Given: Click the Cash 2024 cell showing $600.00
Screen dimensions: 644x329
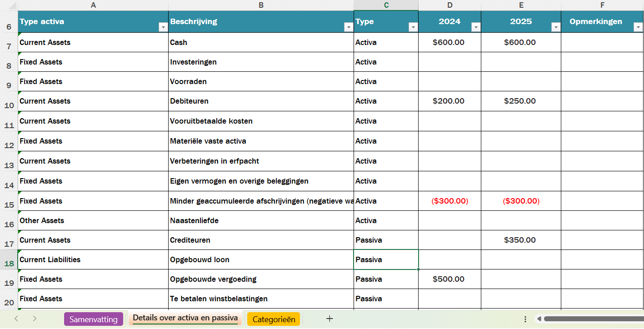Looking at the screenshot, I should coord(449,42).
